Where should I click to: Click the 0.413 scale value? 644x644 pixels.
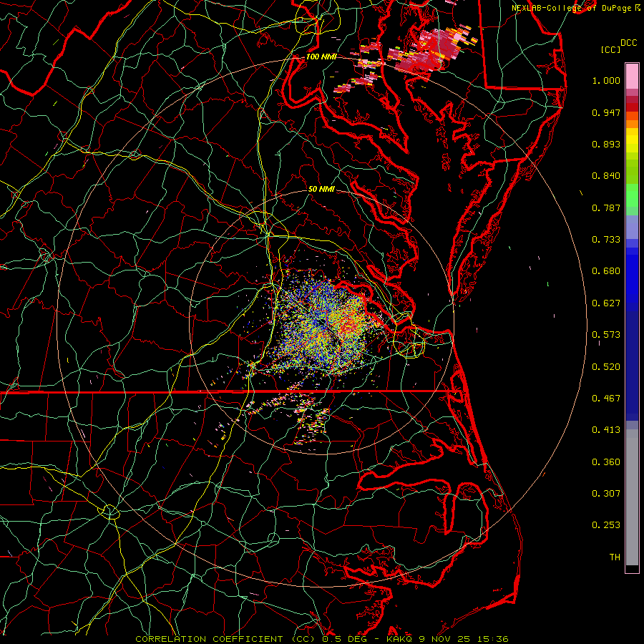coord(606,430)
